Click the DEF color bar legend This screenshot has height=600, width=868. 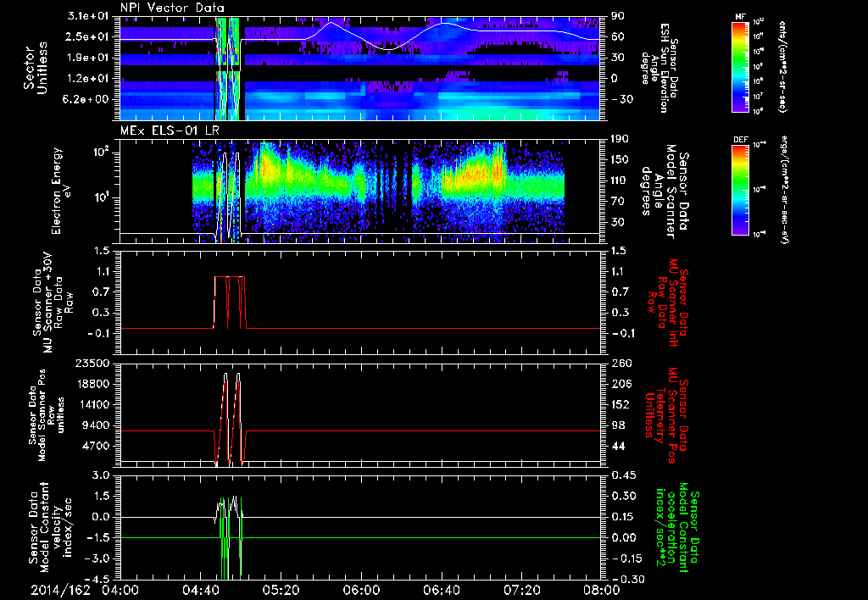coord(741,190)
